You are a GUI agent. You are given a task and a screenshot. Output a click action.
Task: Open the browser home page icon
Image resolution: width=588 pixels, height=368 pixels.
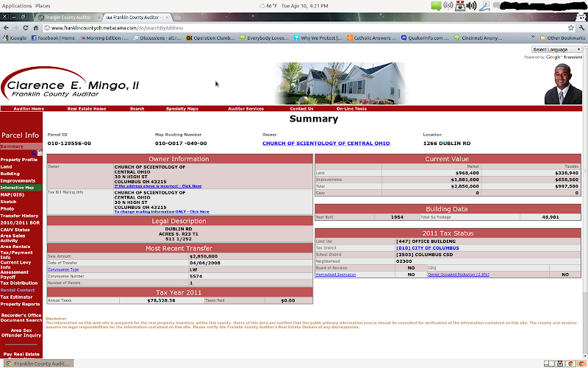[35, 28]
